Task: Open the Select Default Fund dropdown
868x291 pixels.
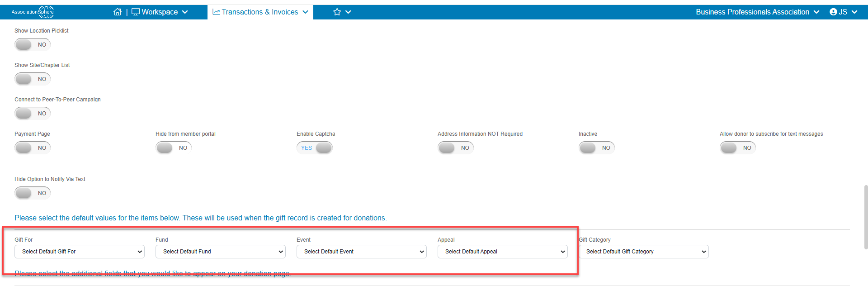Action: tap(221, 252)
